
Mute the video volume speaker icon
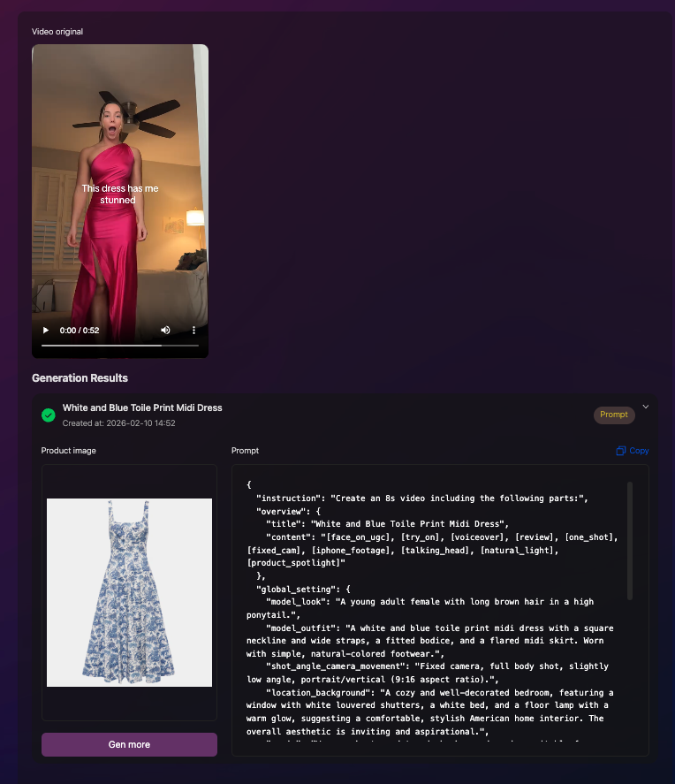click(x=165, y=330)
